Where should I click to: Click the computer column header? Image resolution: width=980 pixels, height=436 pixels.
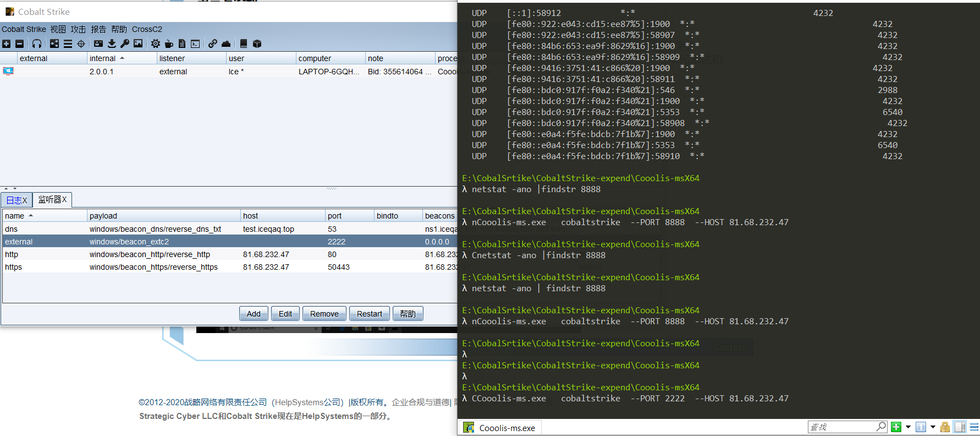[331, 58]
